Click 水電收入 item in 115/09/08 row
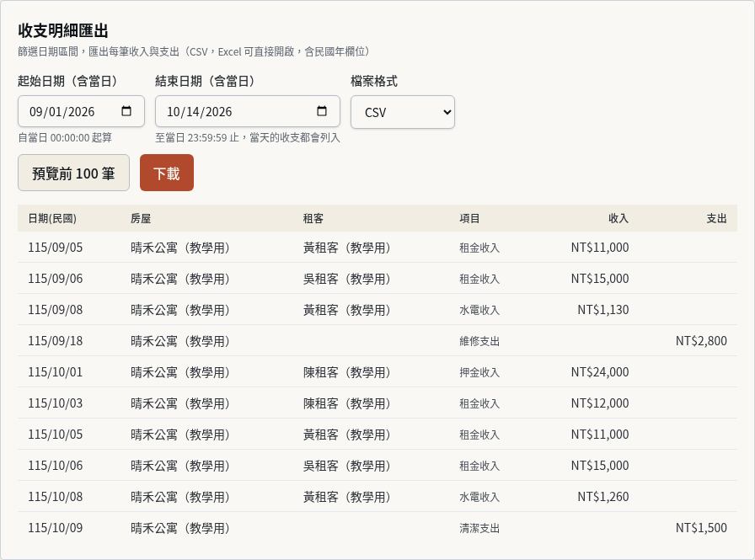This screenshot has height=560, width=755. pyautogui.click(x=479, y=310)
